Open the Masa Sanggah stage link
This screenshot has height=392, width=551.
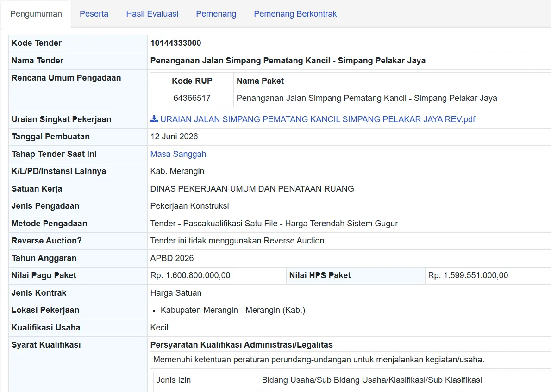[x=178, y=154]
